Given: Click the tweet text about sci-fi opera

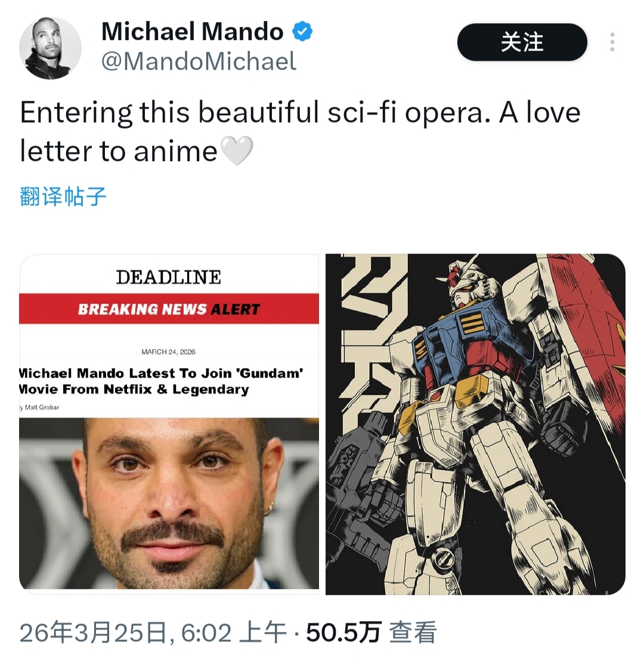Looking at the screenshot, I should click(300, 131).
